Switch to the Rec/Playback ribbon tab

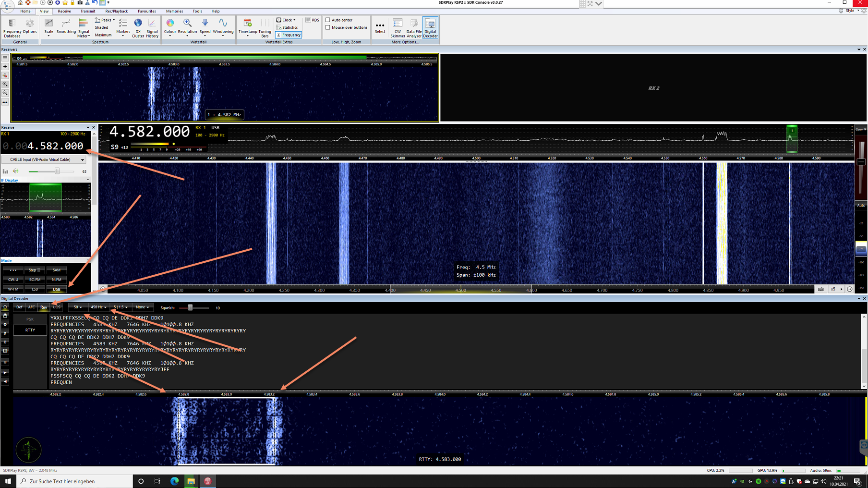(x=116, y=11)
